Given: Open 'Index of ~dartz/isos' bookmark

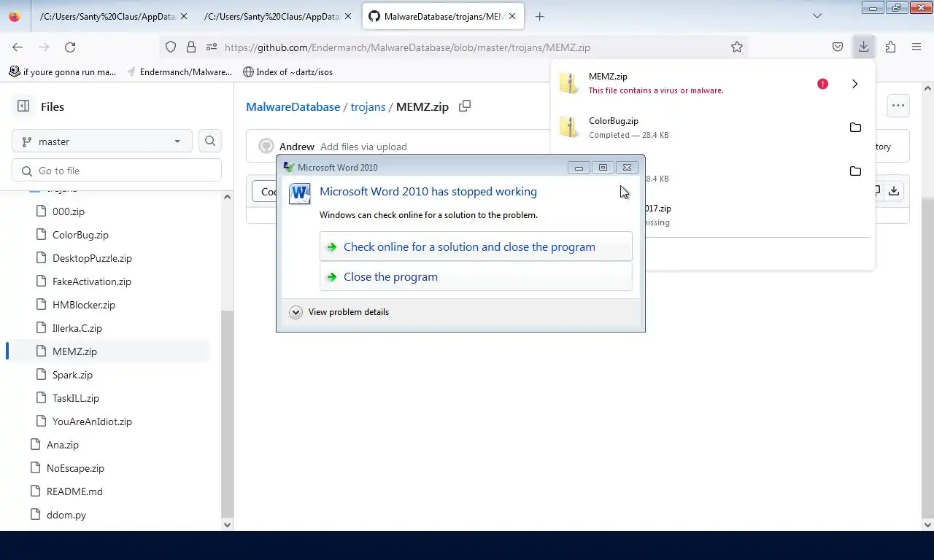Looking at the screenshot, I should click(287, 72).
